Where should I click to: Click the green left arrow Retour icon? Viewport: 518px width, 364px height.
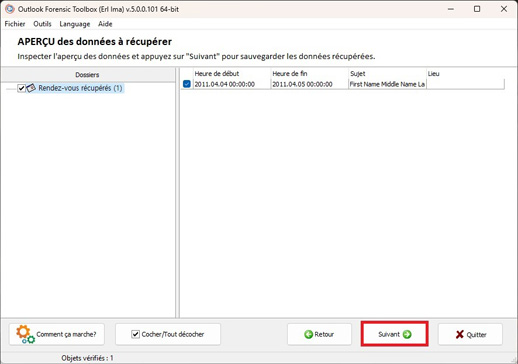[309, 334]
